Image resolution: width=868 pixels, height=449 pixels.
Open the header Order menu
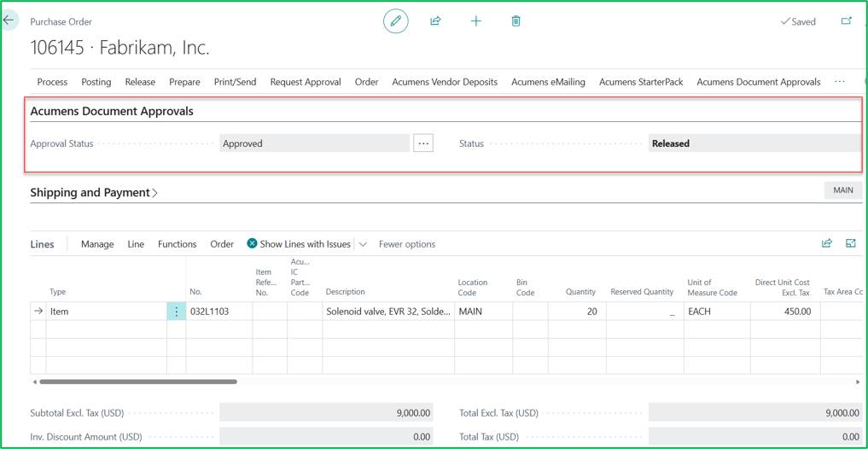pyautogui.click(x=366, y=82)
